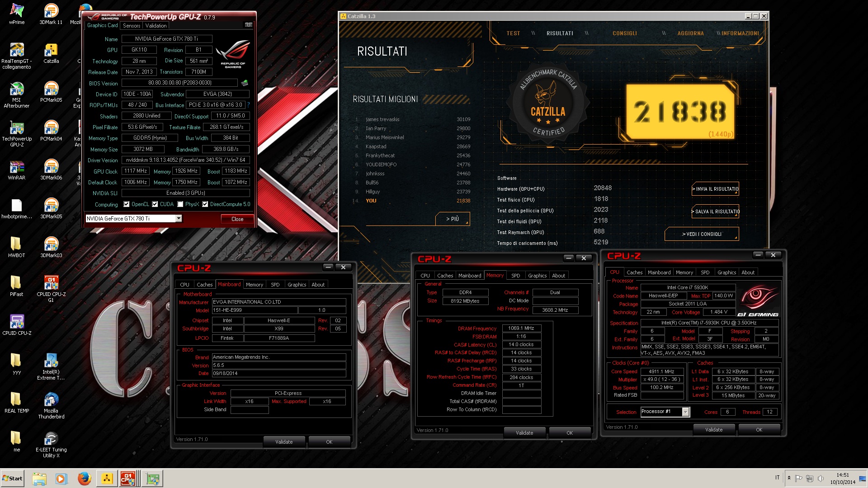Click Core Speed value 4911.1 MHz
Screen dimensions: 868x488
coord(661,371)
